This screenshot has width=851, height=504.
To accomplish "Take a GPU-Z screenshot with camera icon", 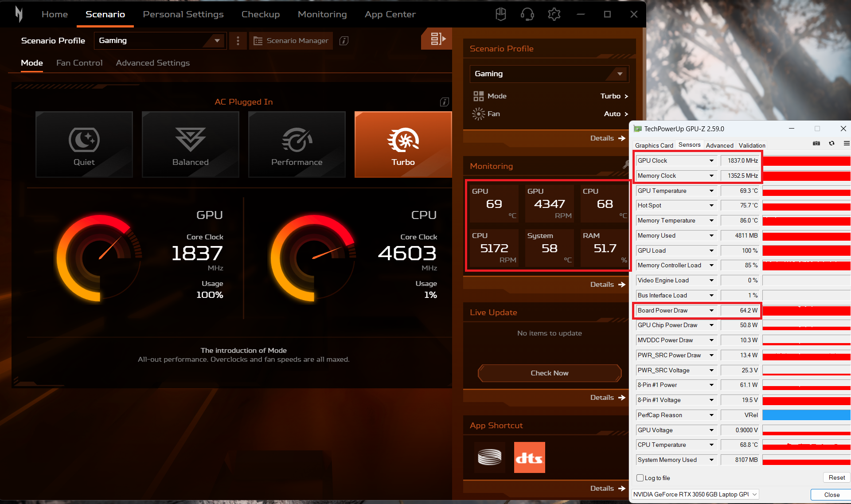I will pyautogui.click(x=816, y=144).
